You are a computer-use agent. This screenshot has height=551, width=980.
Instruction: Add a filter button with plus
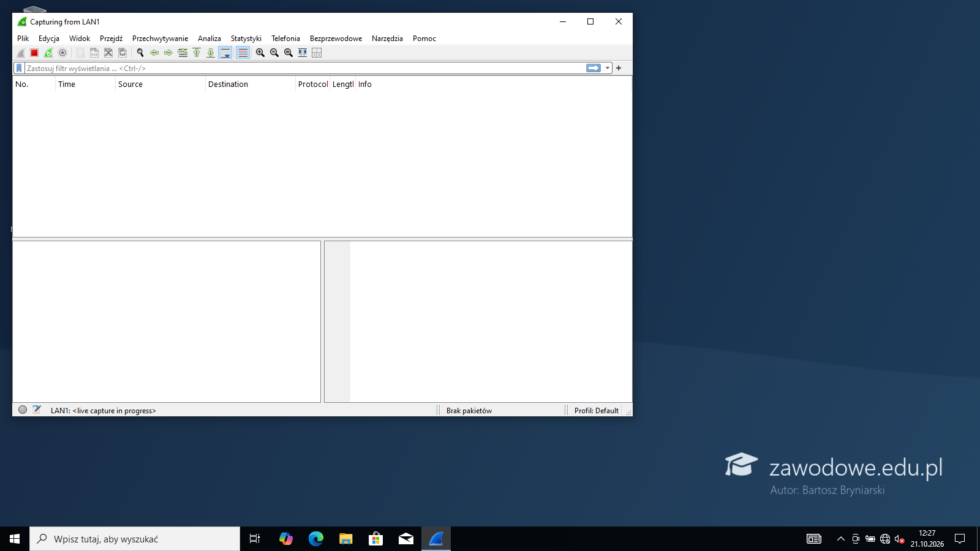click(619, 68)
